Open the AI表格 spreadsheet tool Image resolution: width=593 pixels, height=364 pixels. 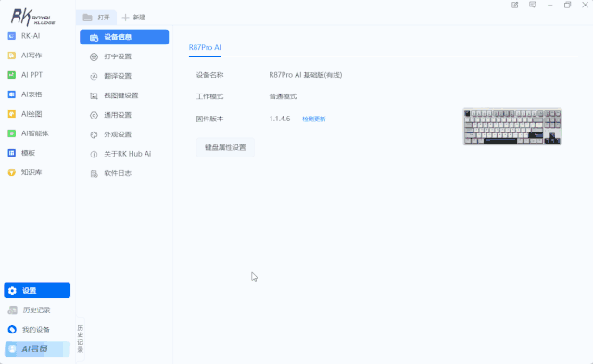point(25,94)
